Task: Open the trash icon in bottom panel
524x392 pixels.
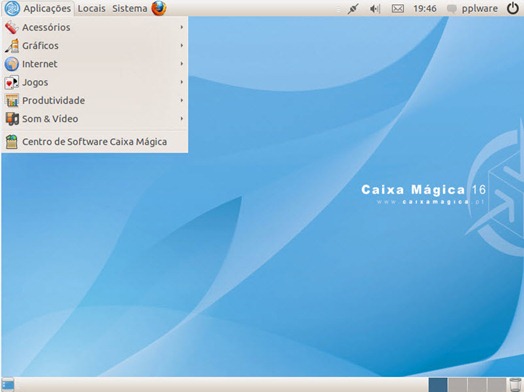Action: pyautogui.click(x=515, y=385)
